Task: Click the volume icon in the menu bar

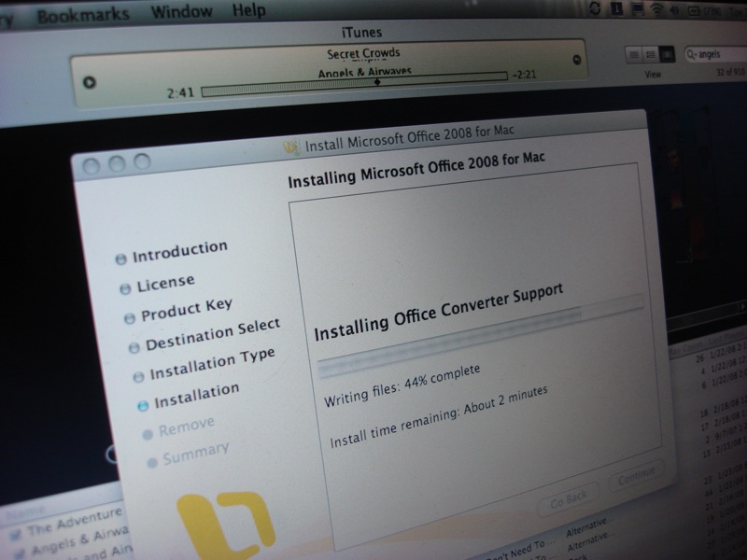Action: 674,10
